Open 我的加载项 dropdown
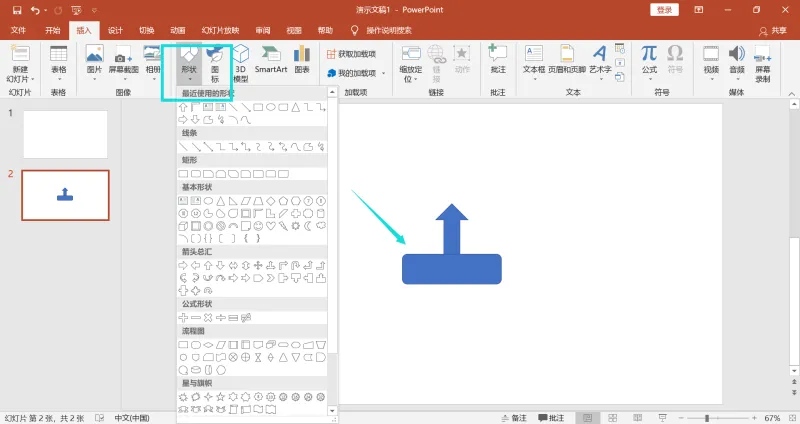800x424 pixels. click(383, 73)
